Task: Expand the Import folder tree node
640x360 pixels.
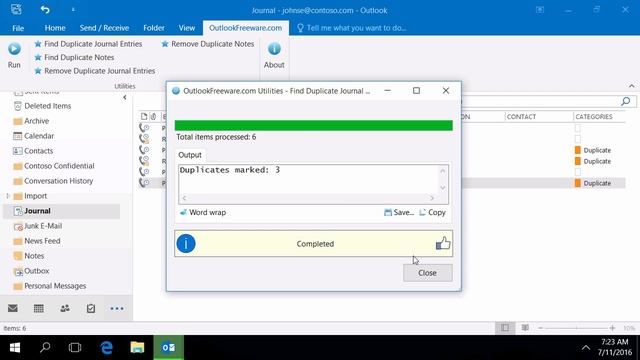Action: [x=8, y=196]
